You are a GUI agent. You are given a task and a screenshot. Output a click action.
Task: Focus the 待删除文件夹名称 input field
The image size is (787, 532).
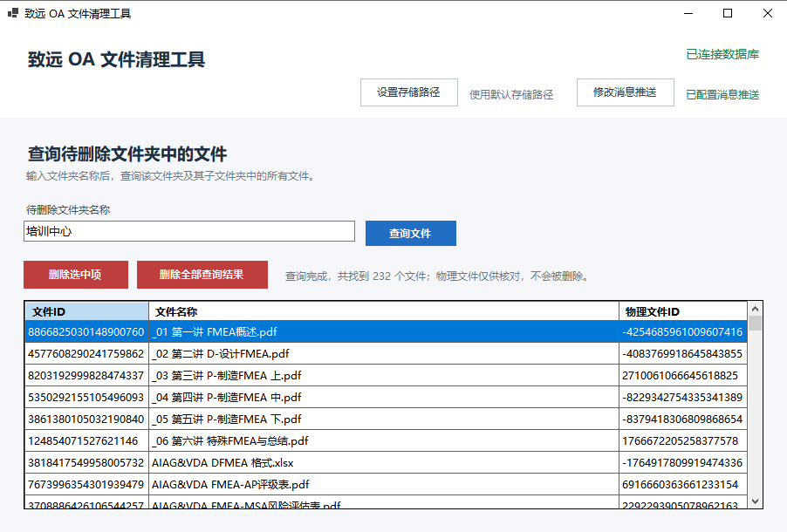[189, 231]
